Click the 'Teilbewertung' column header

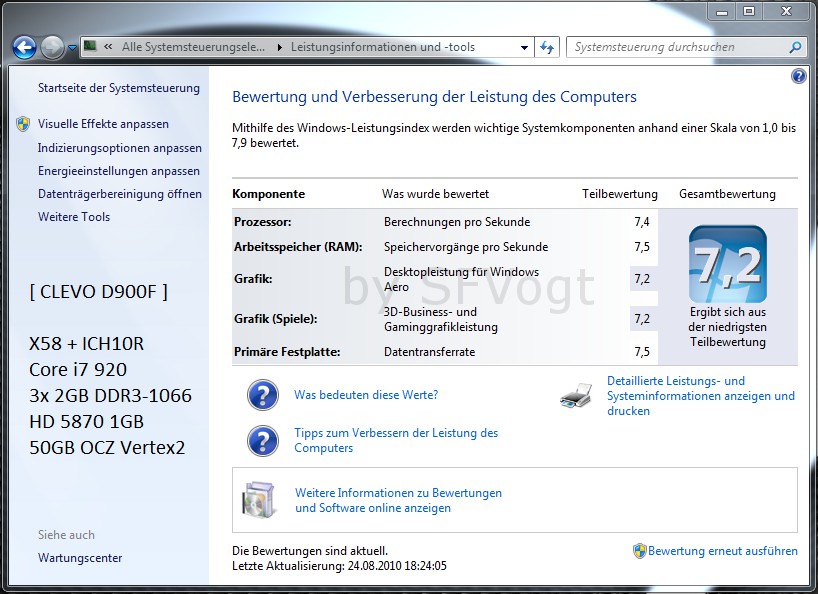click(620, 194)
